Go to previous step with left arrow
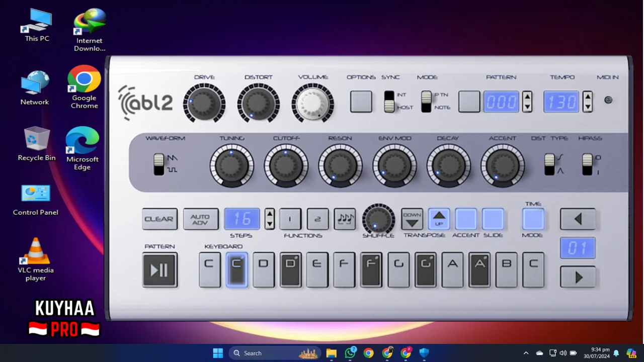This screenshot has height=362, width=644. (578, 219)
